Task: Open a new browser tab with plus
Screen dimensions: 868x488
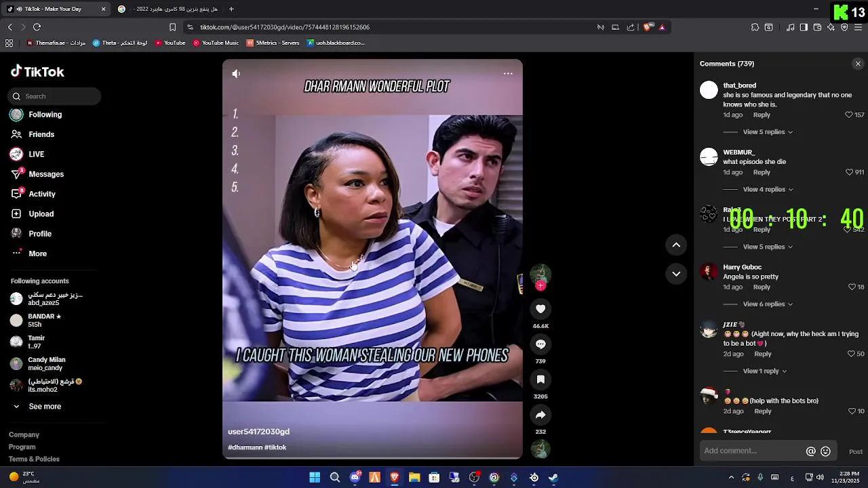Action: click(231, 9)
